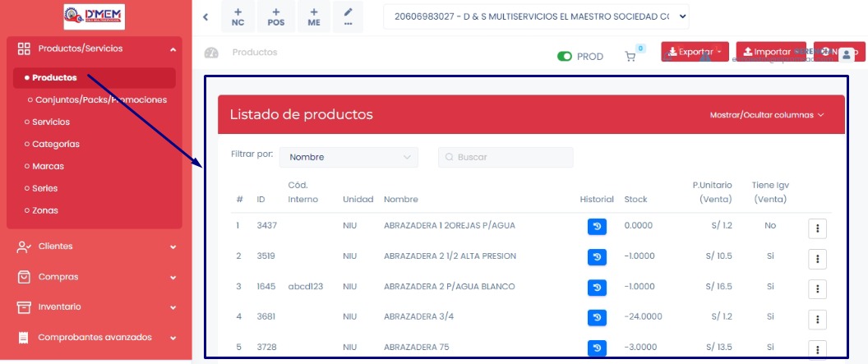This screenshot has width=868, height=364.
Task: Click the Importar button
Action: coord(770,53)
